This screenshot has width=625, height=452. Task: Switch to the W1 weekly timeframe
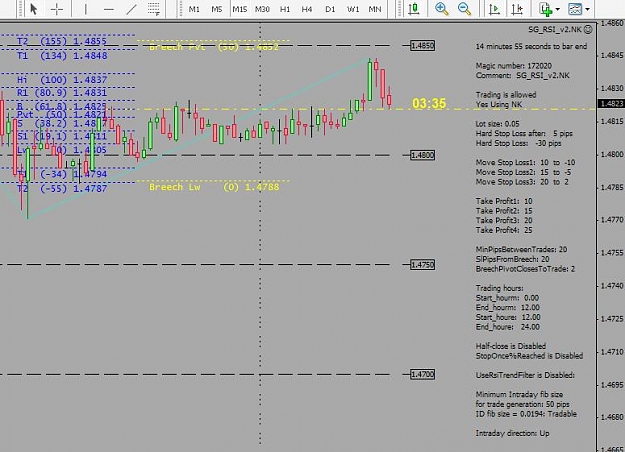coord(353,9)
